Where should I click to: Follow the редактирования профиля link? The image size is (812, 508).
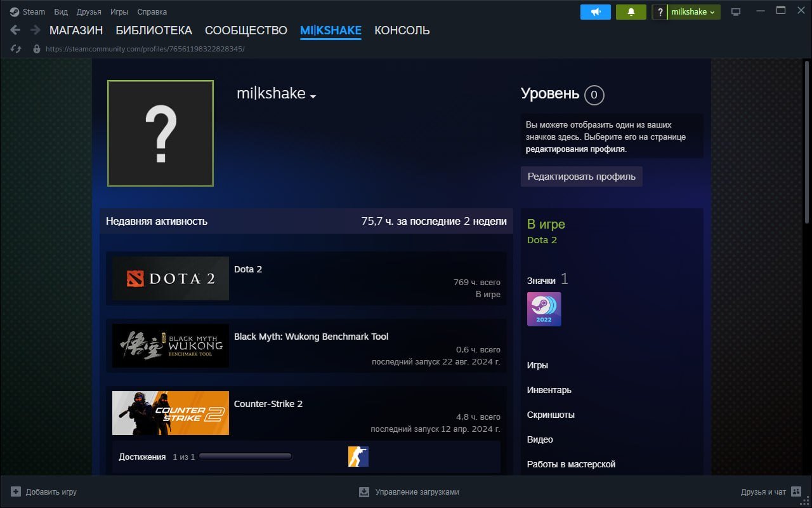point(575,149)
